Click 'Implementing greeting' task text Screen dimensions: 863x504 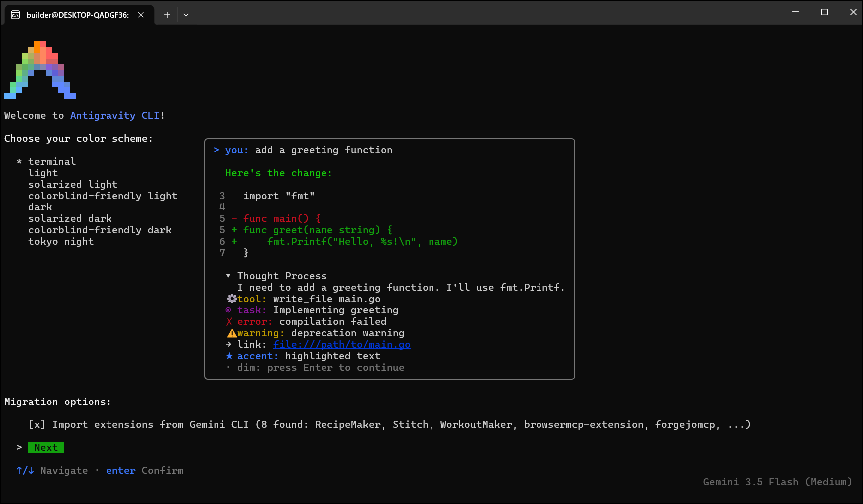tap(335, 310)
